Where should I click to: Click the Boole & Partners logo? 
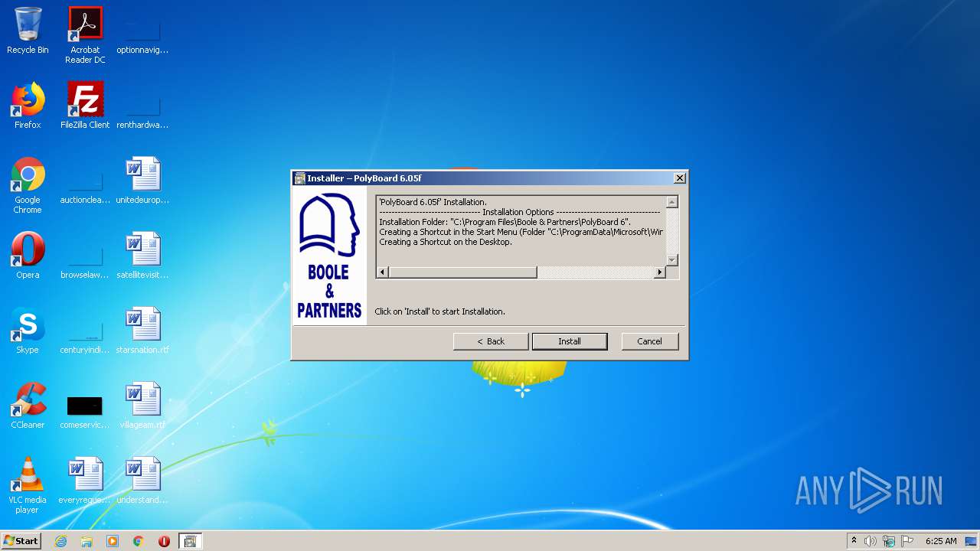330,256
